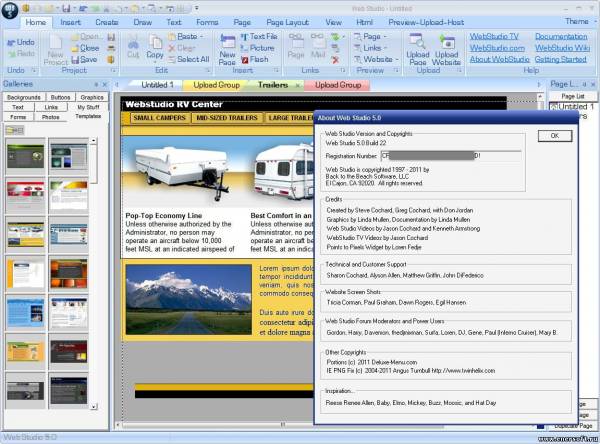The image size is (600, 444).
Task: Expand the Edit group dialog launcher
Action: click(208, 70)
